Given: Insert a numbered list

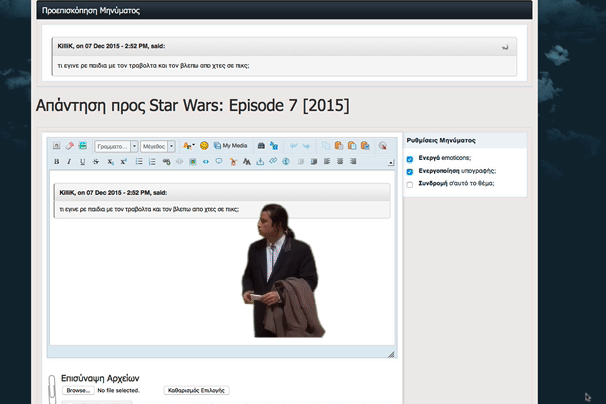Looking at the screenshot, I should pyautogui.click(x=152, y=162).
